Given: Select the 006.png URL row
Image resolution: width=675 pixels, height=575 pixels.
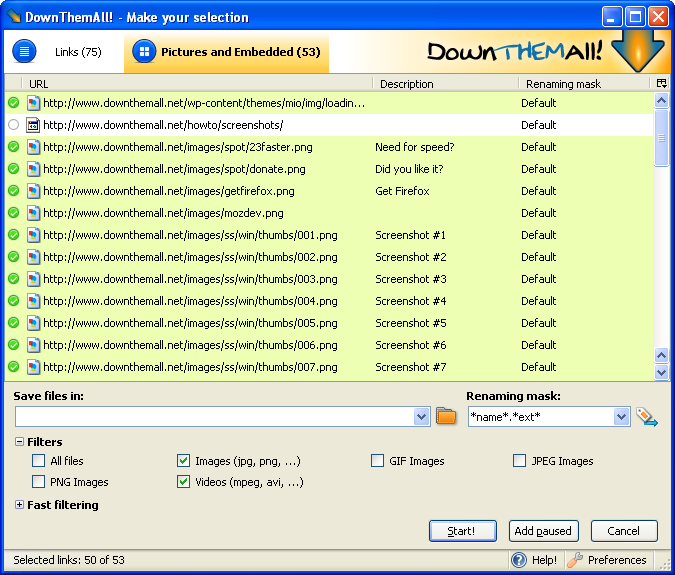Looking at the screenshot, I should pos(329,345).
